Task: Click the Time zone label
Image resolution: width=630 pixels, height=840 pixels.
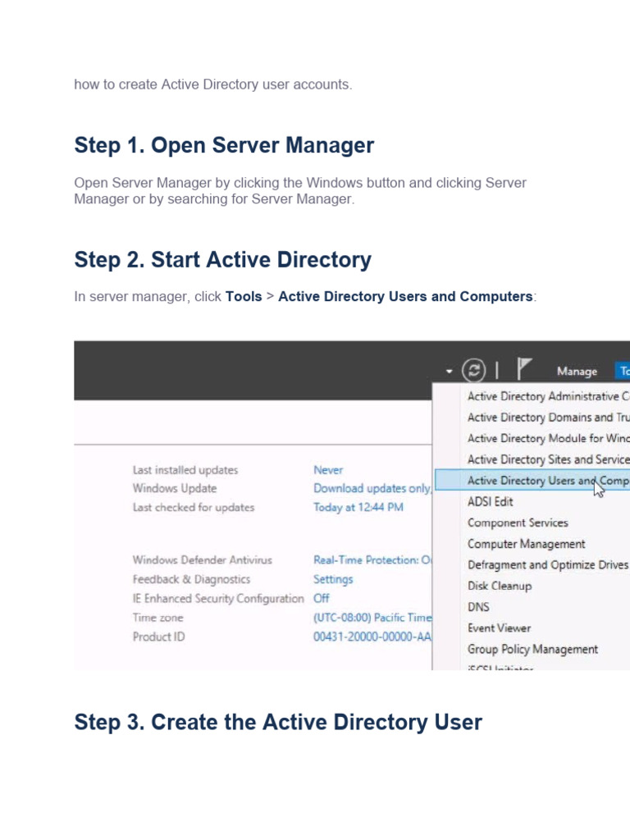Action: click(x=158, y=618)
